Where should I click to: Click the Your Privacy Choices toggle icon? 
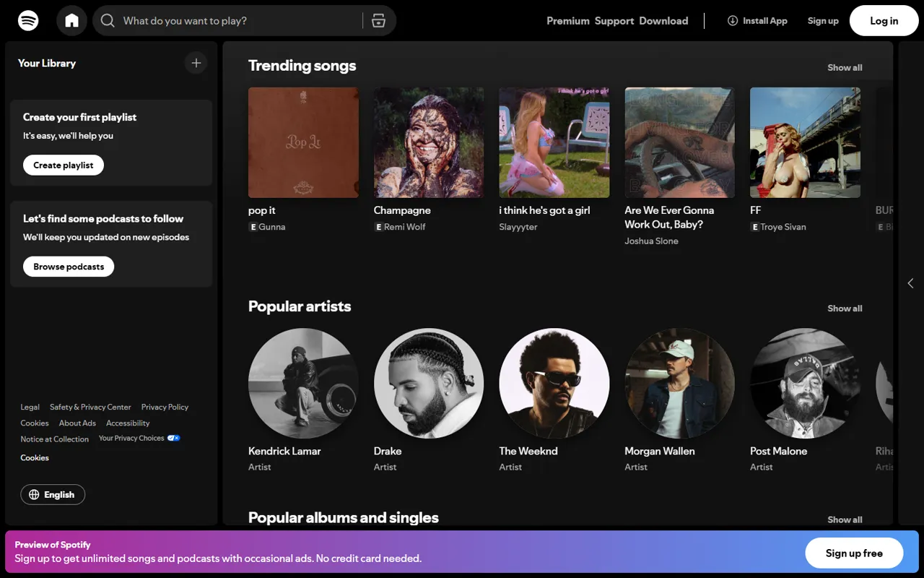coord(173,438)
